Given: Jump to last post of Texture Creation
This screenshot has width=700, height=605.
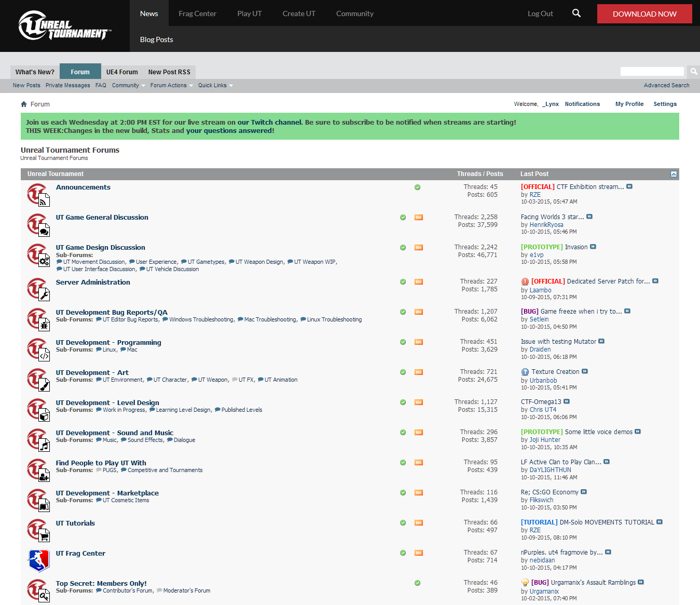Looking at the screenshot, I should pos(585,371).
